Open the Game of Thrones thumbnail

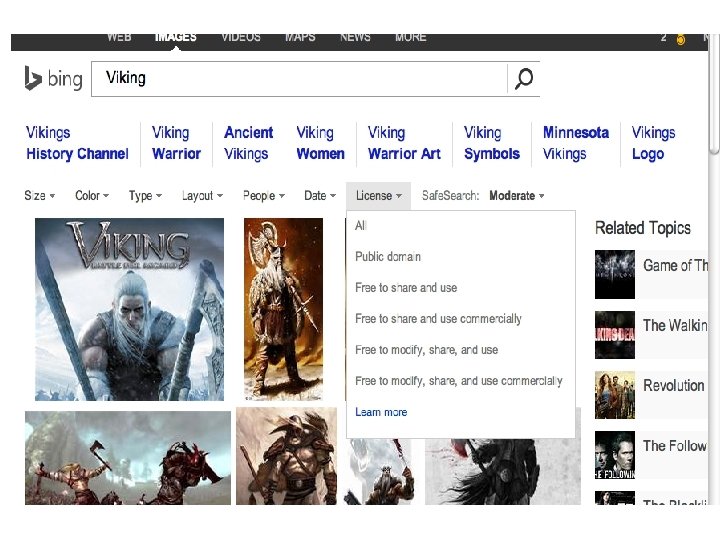(615, 275)
